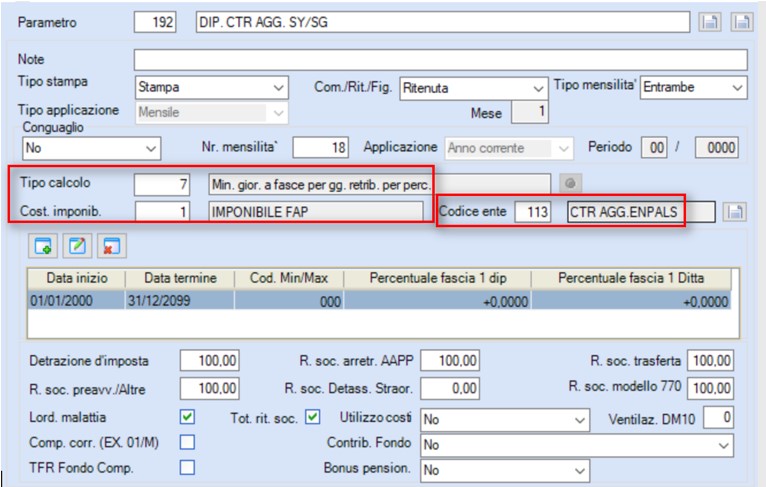Uncheck the Lord. malattia checkbox
766x487 pixels.
187,417
